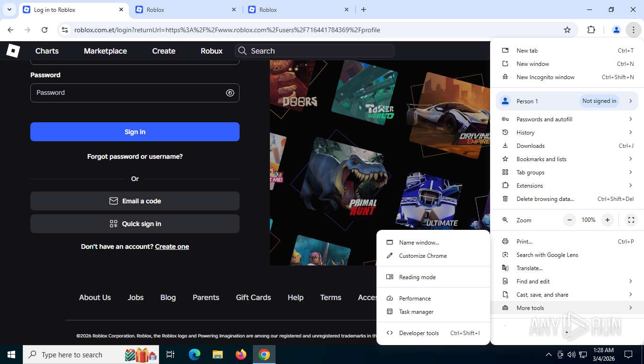Click the Roblox logo icon
This screenshot has width=644, height=364.
13,50
